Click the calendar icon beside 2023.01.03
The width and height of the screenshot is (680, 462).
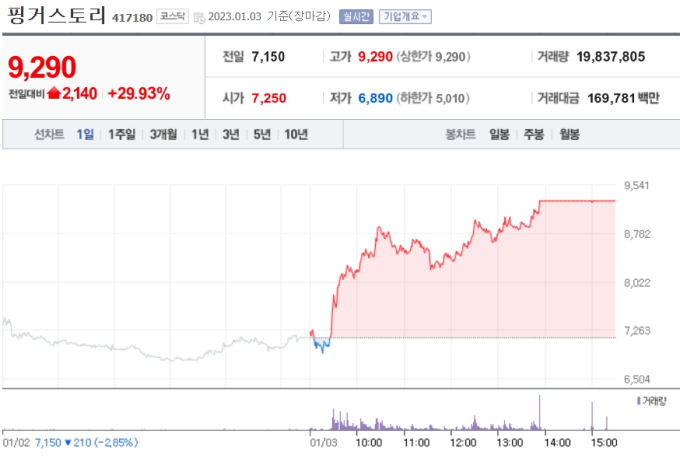199,18
